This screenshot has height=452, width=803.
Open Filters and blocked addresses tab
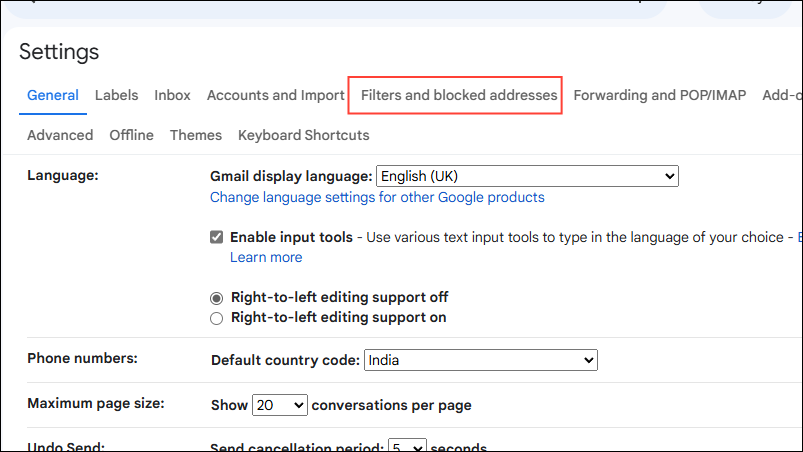pyautogui.click(x=459, y=95)
